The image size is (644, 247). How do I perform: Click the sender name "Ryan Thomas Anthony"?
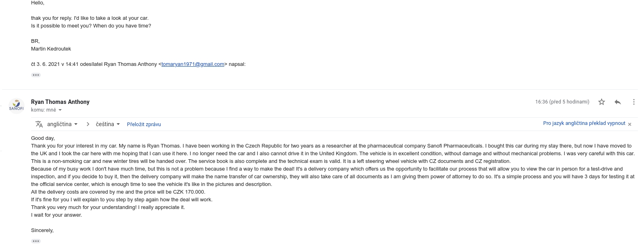click(60, 102)
